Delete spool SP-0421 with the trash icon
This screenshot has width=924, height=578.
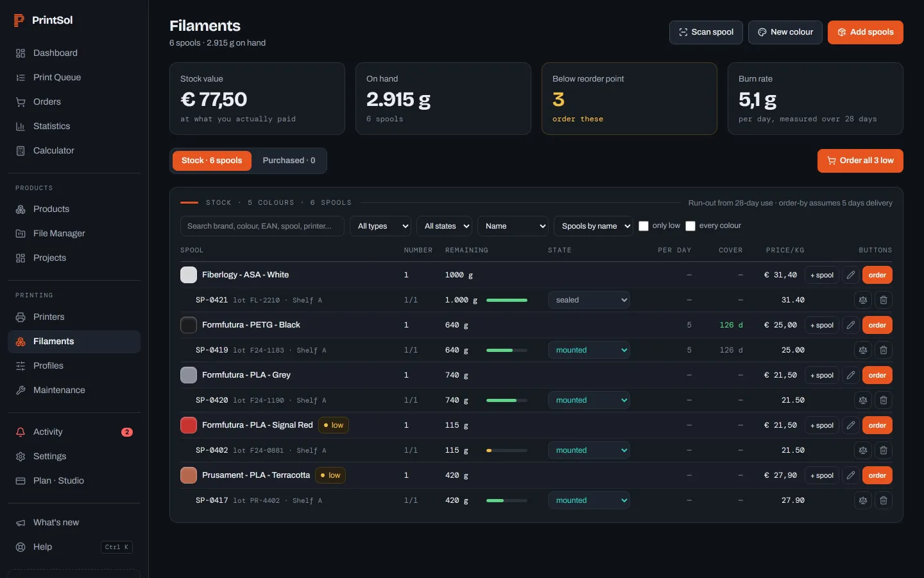coord(884,300)
